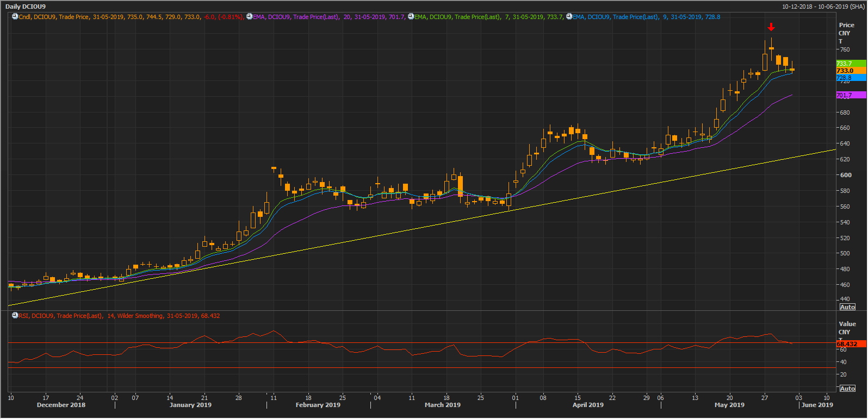This screenshot has height=419, width=868.
Task: Click the icon before the green EMA 7 legend
Action: 411,17
